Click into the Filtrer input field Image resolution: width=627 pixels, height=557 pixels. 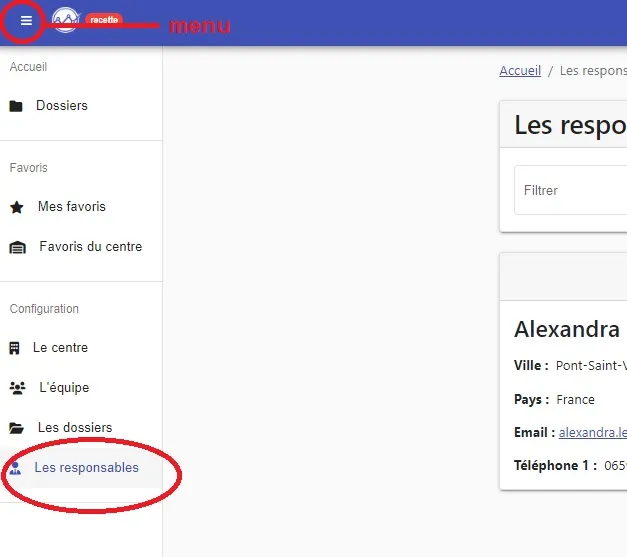click(571, 190)
